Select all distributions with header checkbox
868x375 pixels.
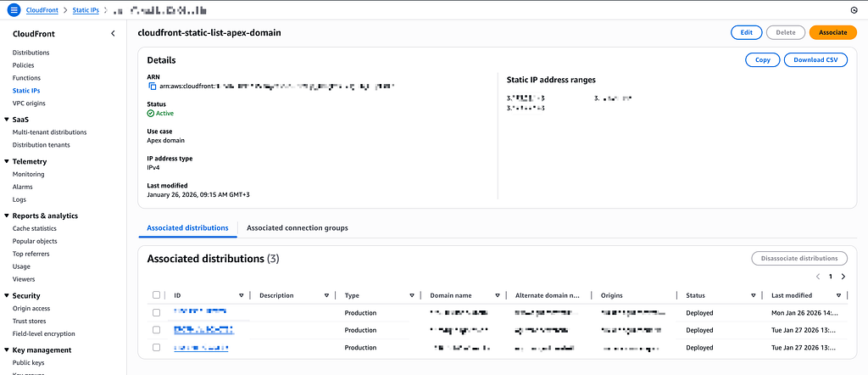click(x=156, y=295)
